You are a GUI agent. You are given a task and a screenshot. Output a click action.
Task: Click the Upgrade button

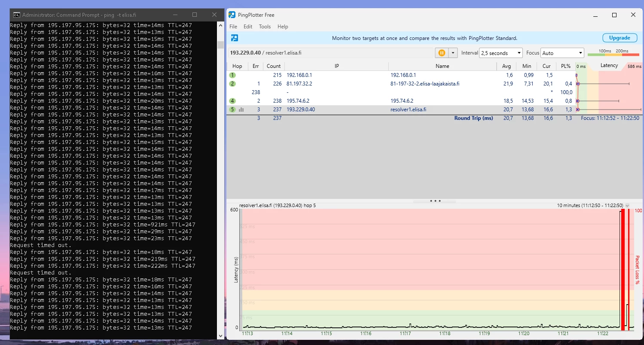coord(619,38)
